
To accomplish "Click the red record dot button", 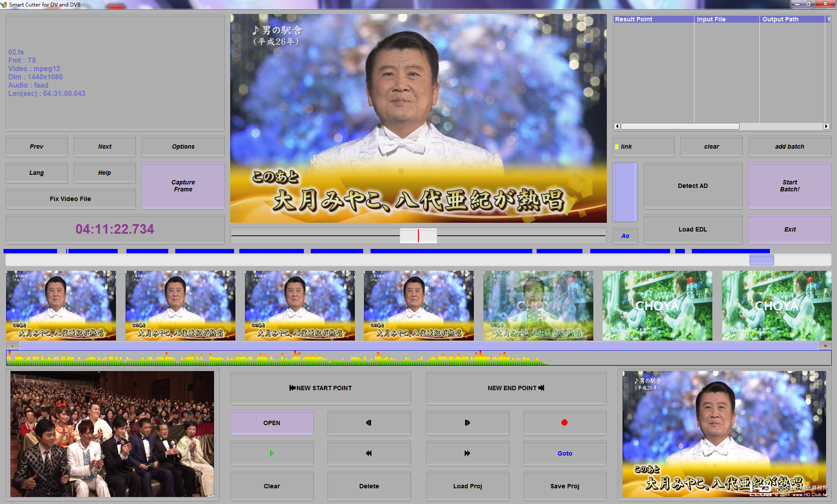I will pos(565,423).
